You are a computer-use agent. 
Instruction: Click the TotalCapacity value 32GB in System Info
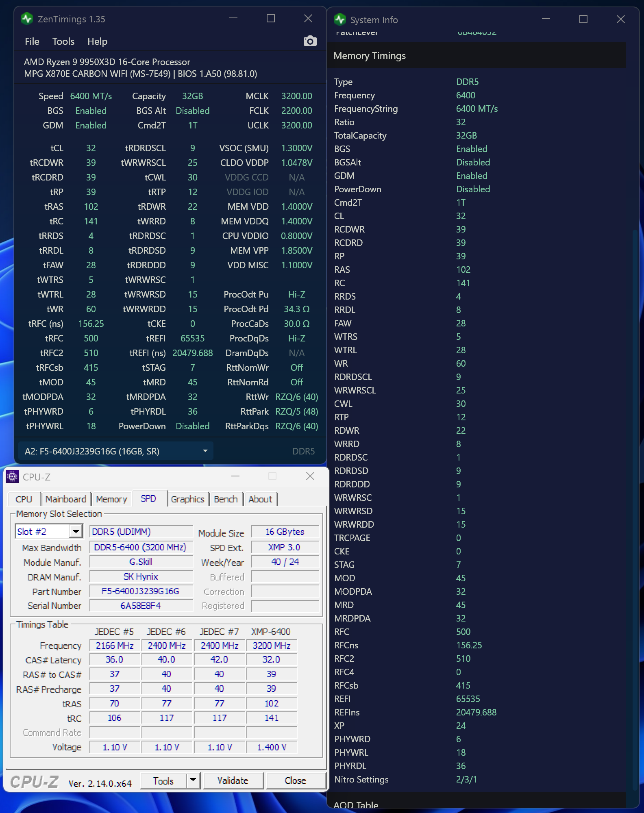point(466,135)
